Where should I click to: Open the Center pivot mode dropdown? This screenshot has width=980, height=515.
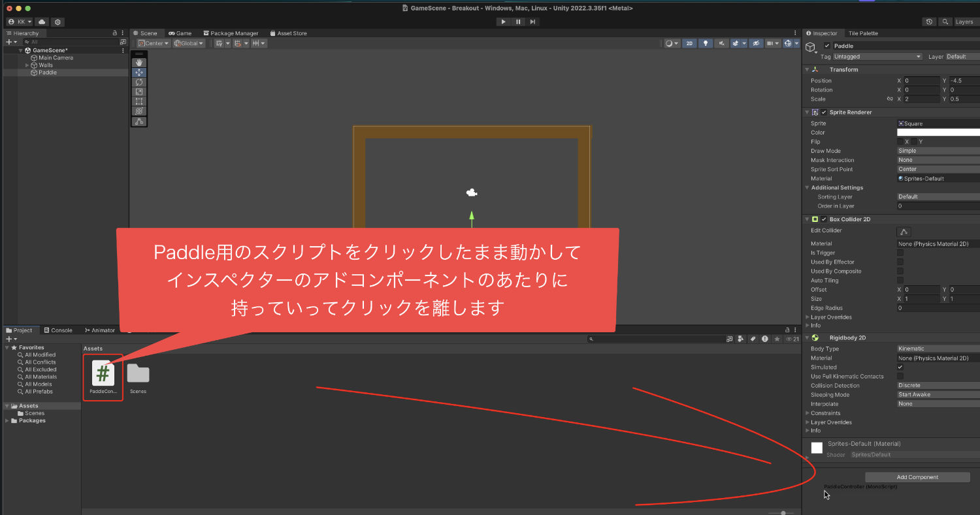pyautogui.click(x=154, y=43)
